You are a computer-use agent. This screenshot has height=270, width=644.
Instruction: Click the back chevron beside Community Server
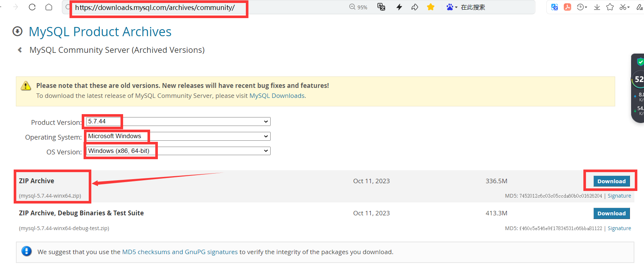point(20,50)
